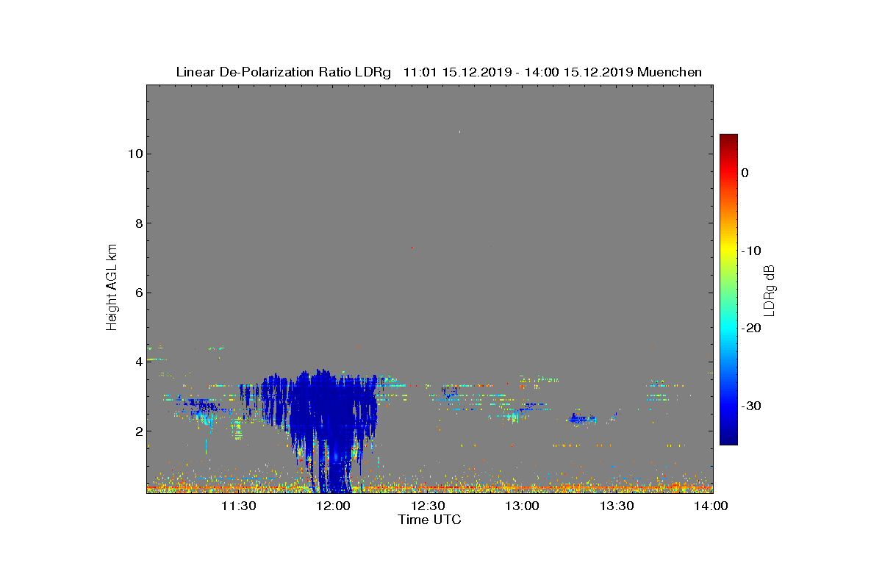Screen dimensions: 882x588
Task: Click the height tick label 4
Action: point(137,362)
